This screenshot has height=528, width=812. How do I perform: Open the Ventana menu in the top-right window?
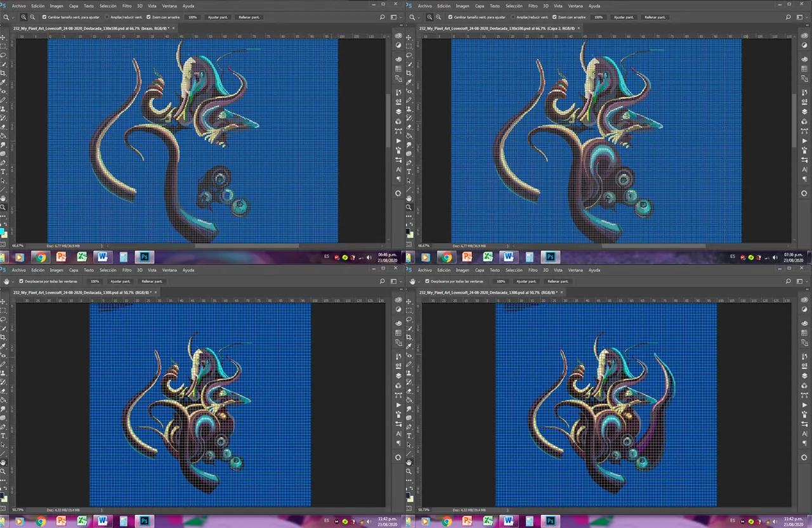pos(575,6)
